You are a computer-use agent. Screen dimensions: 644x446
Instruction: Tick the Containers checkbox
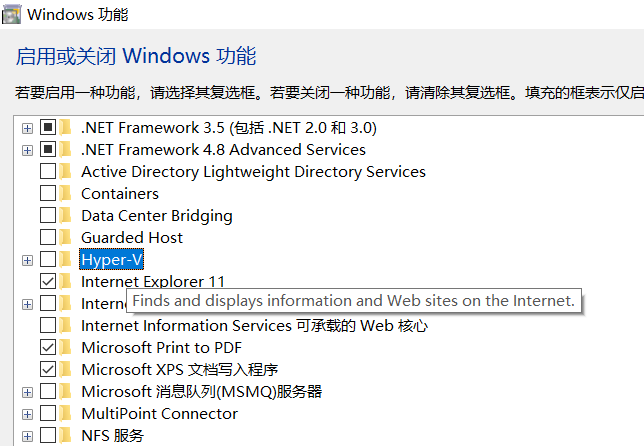pyautogui.click(x=48, y=194)
